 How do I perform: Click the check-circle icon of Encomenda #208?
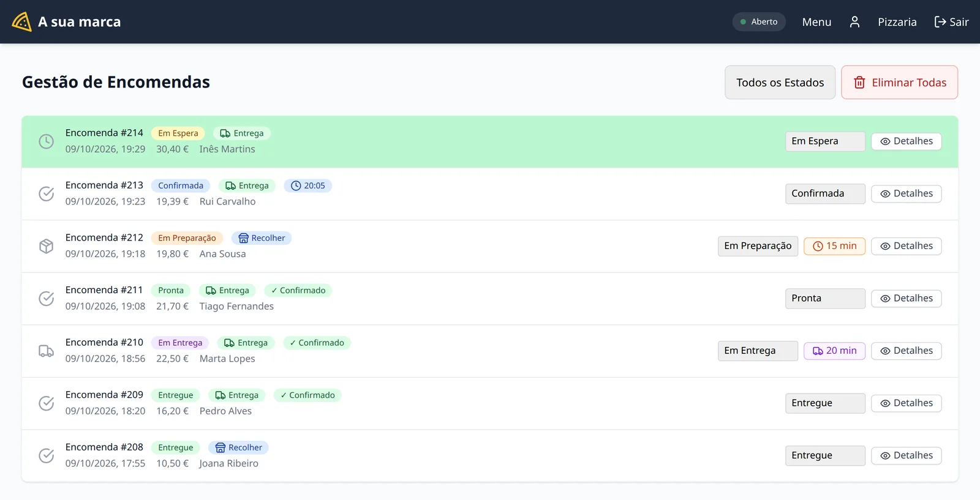(47, 456)
